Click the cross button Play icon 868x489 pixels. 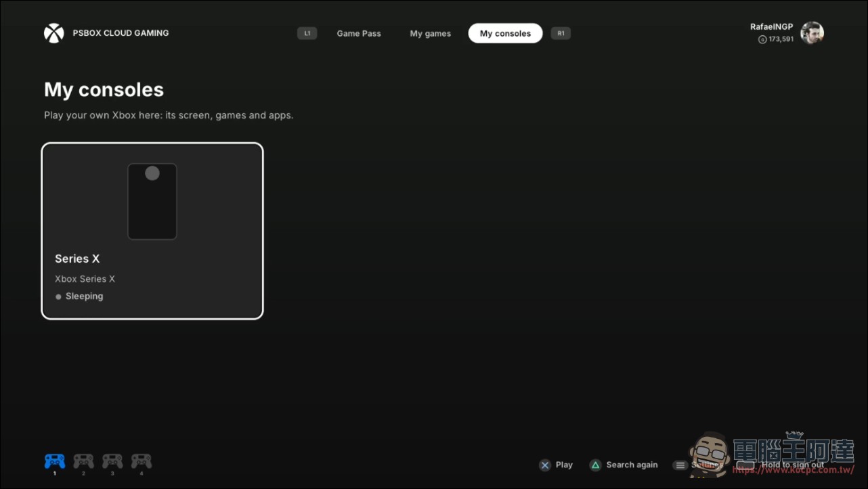pyautogui.click(x=545, y=465)
